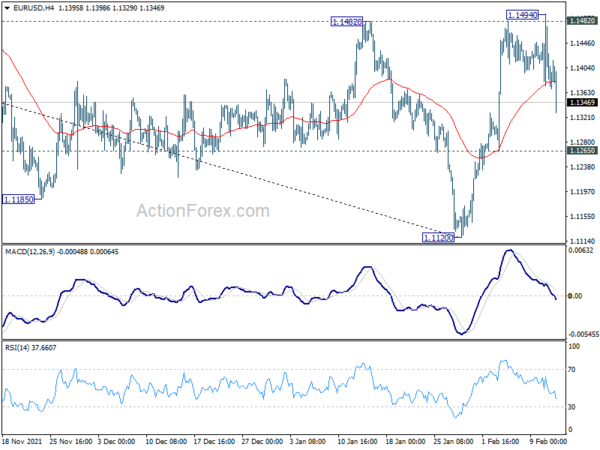Click the 1.11140 price axis value

[x=582, y=241]
